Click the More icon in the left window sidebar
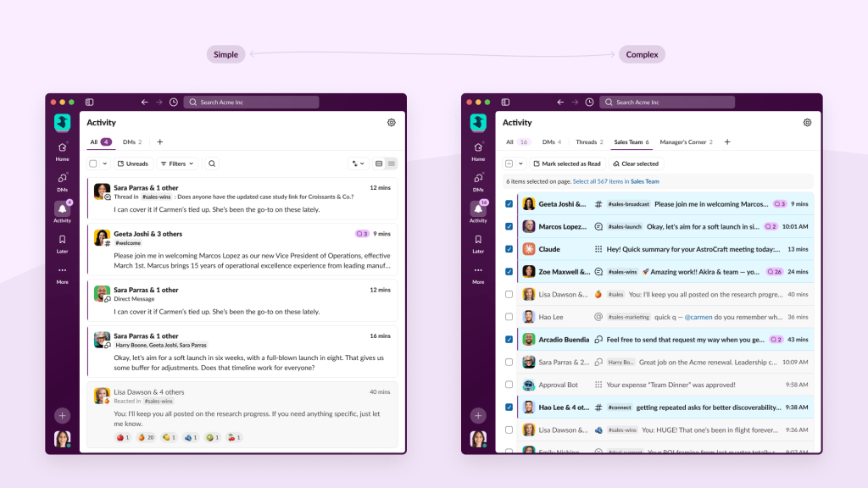This screenshot has width=868, height=488. pyautogui.click(x=62, y=271)
